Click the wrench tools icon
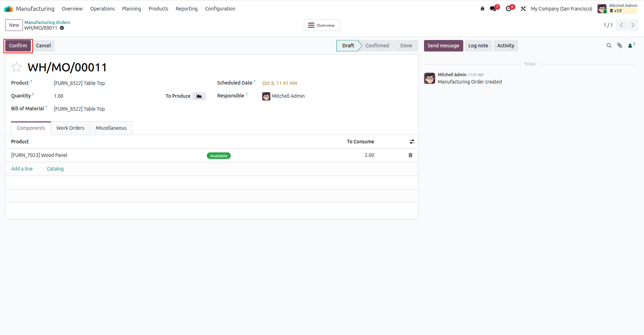This screenshot has width=644, height=335. coord(523,9)
